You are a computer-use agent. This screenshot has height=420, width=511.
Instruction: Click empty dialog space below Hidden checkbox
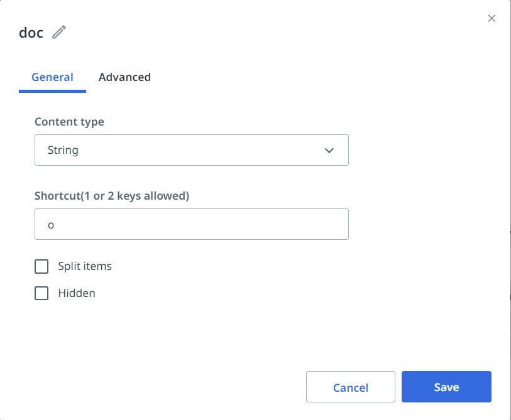pyautogui.click(x=189, y=333)
